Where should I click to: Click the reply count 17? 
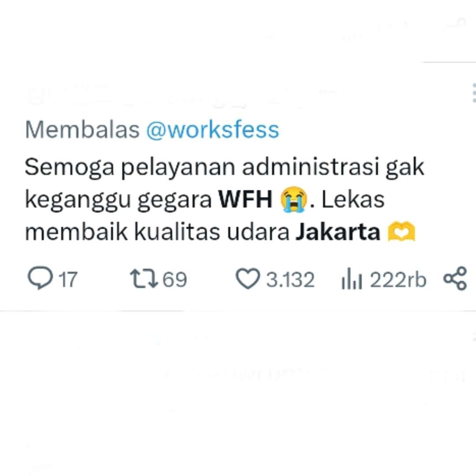tap(68, 279)
